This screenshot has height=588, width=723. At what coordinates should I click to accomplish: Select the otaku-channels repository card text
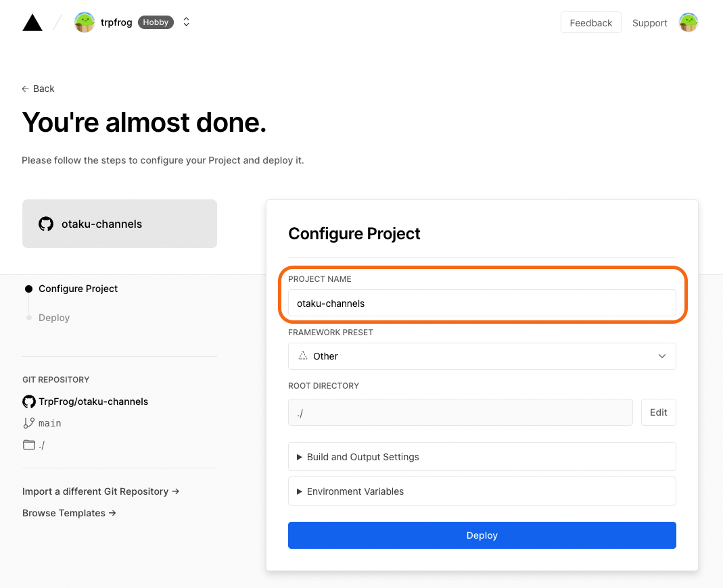102,224
